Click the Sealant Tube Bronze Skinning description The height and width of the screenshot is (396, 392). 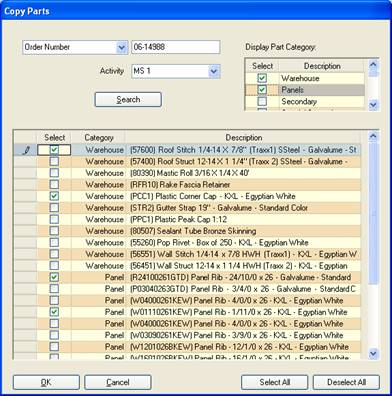[193, 231]
